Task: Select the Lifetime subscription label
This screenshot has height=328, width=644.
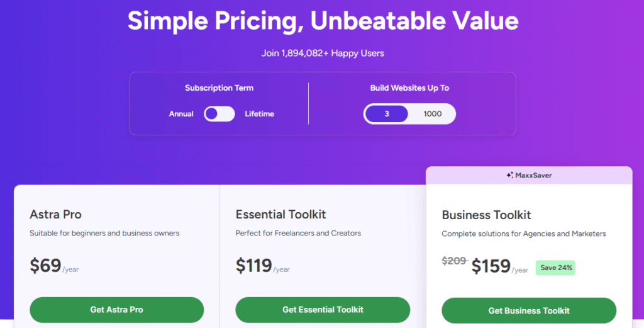Action: click(x=259, y=114)
